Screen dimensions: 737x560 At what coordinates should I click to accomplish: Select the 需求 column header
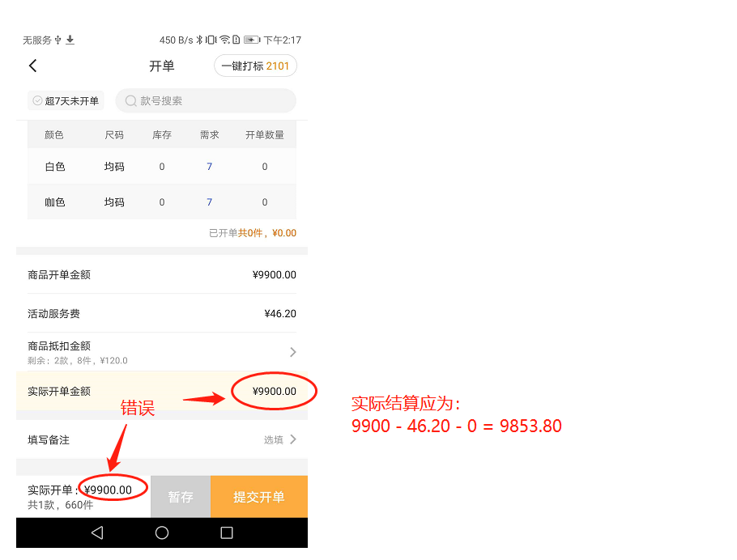[209, 135]
